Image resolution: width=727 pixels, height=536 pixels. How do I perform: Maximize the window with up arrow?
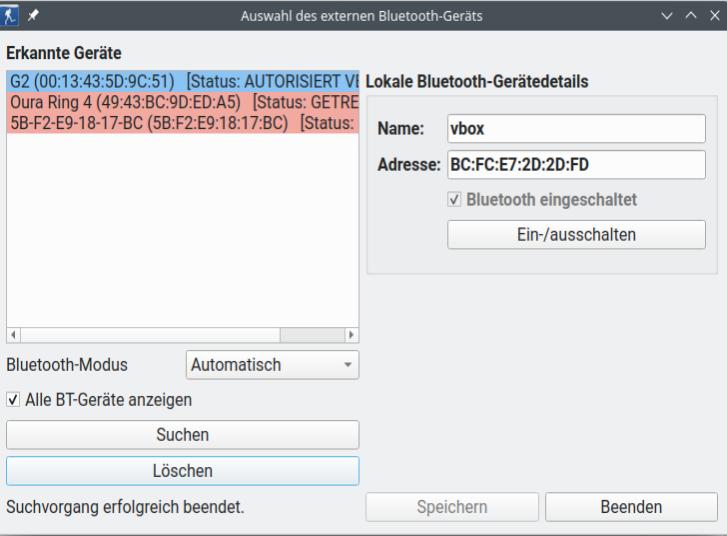[x=690, y=16]
